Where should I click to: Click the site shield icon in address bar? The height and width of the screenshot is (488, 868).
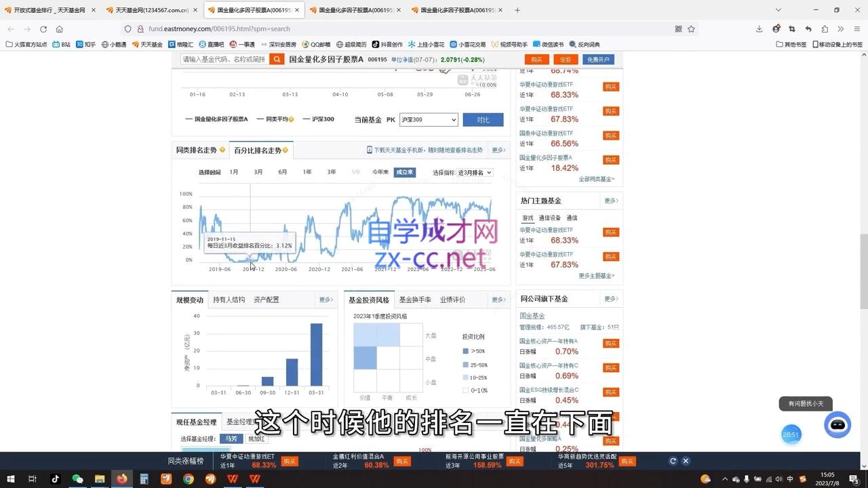pyautogui.click(x=127, y=29)
